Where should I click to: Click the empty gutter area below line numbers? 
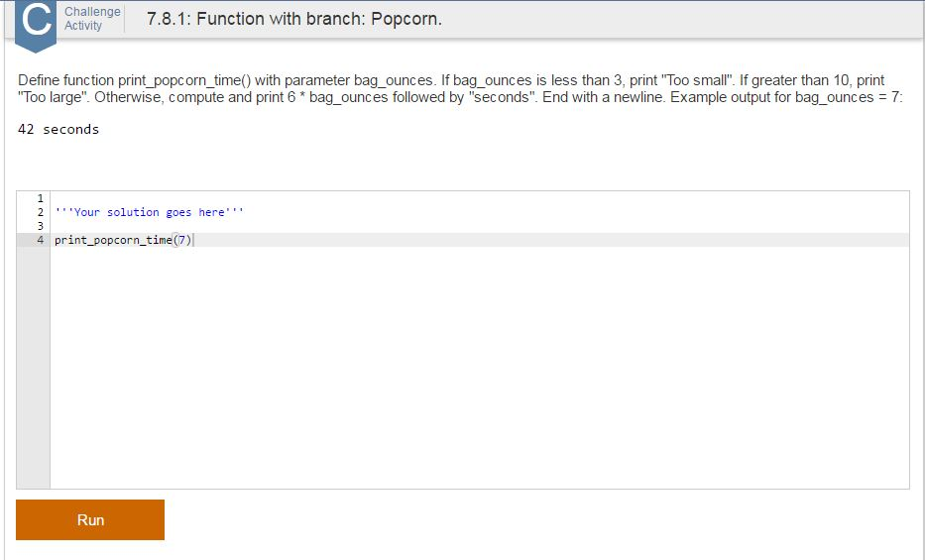tap(33, 368)
